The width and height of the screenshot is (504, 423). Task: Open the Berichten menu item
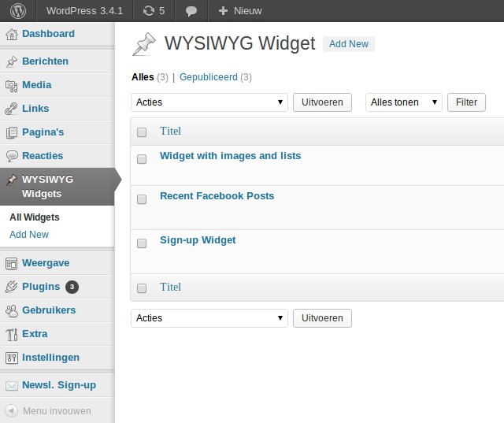pyautogui.click(x=45, y=61)
